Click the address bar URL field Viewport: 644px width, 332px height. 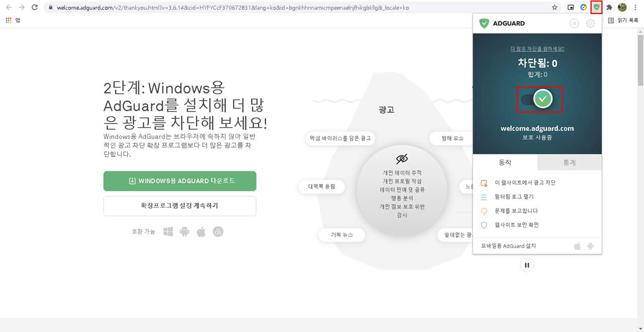pos(302,8)
